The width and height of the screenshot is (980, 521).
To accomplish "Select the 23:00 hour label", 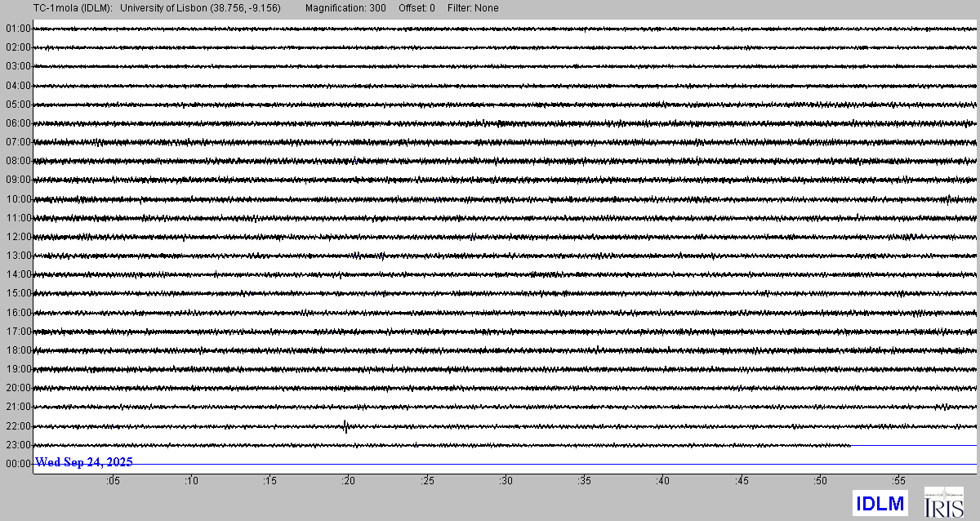I will pyautogui.click(x=18, y=445).
